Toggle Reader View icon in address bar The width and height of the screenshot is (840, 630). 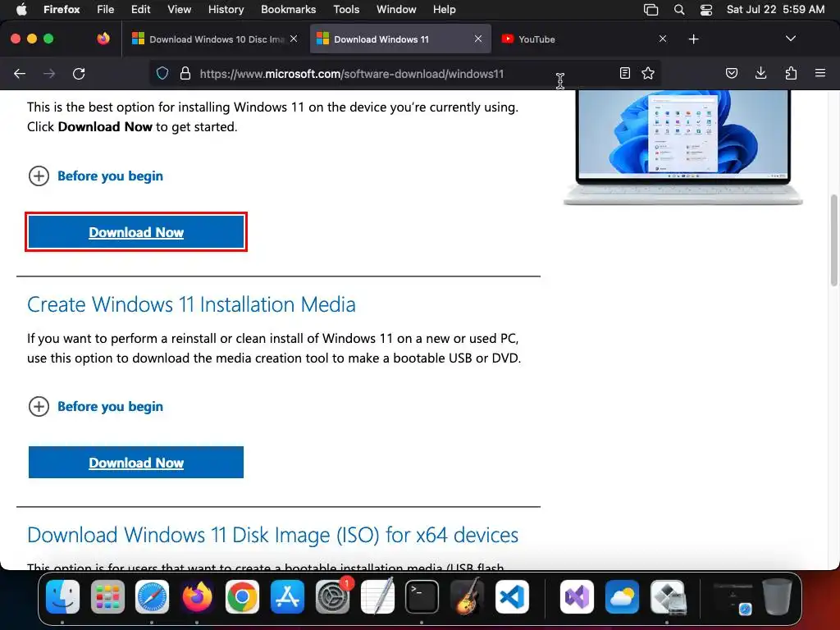pyautogui.click(x=624, y=73)
